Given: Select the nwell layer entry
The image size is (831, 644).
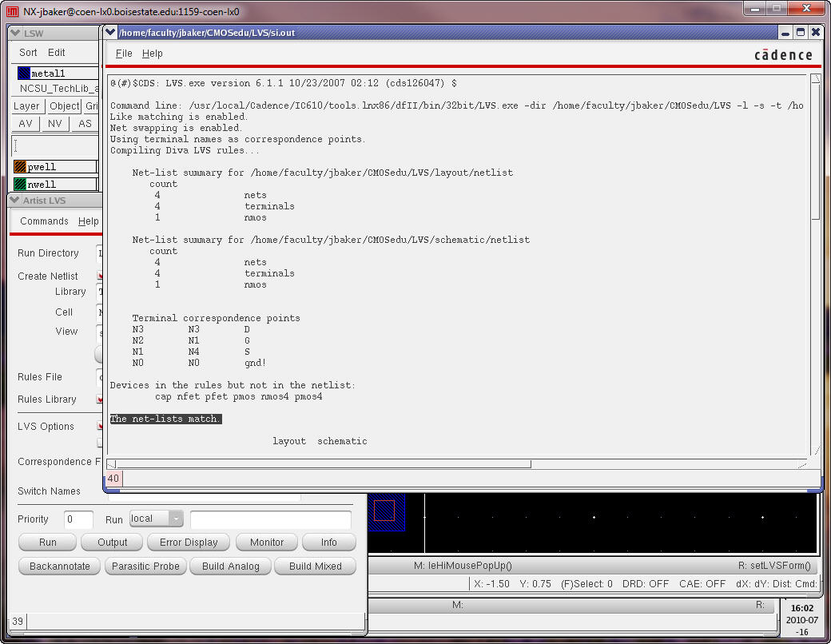Looking at the screenshot, I should pos(54,185).
